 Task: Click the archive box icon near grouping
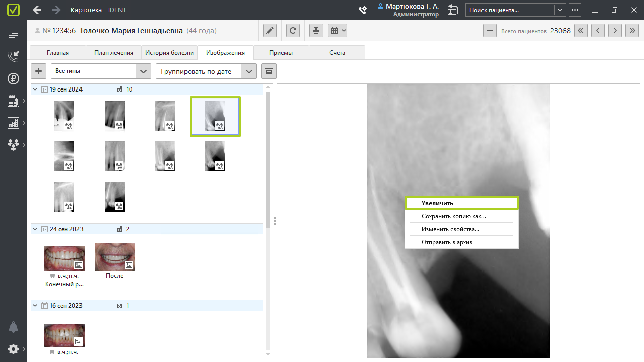[x=269, y=71]
